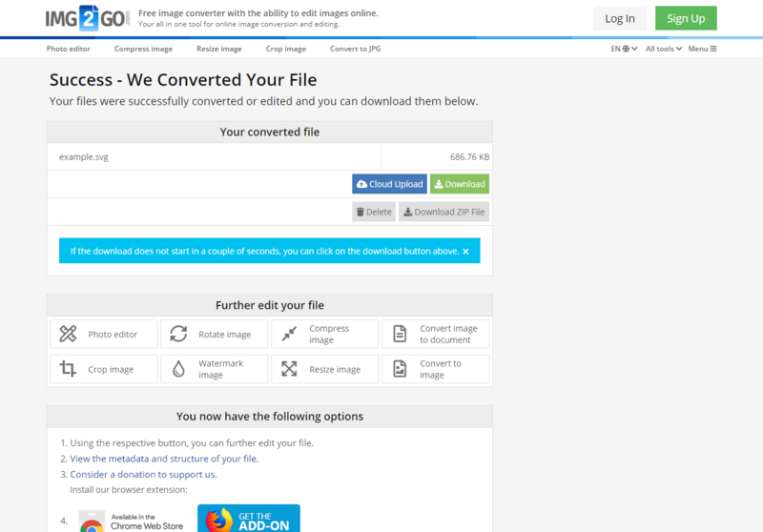Select the Watermark image tile label
Viewport: 763px width, 532px height.
coord(220,369)
